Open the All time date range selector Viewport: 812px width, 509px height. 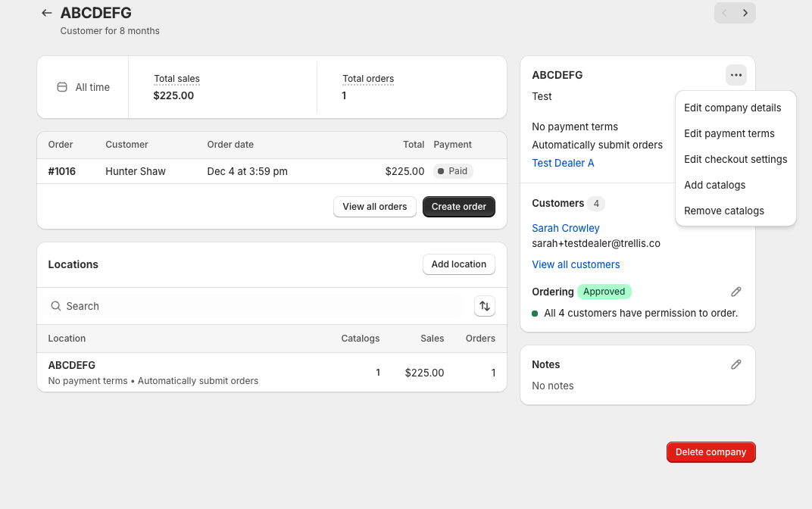(83, 87)
